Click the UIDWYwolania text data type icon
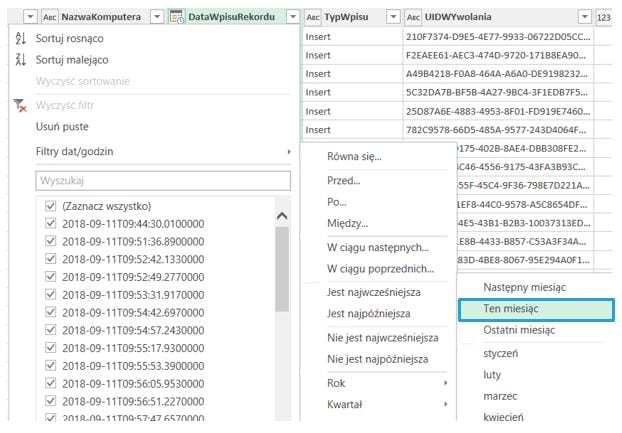This screenshot has height=433, width=622. pos(413,17)
